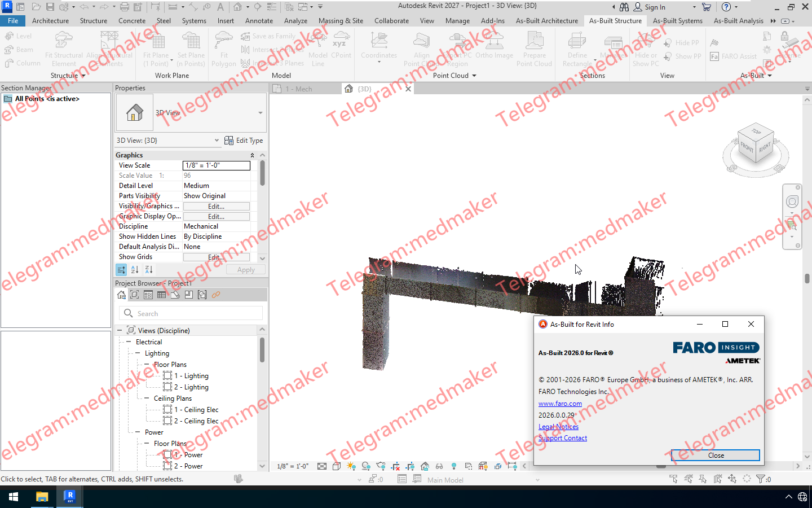Toggle the category sort icon in Properties
The width and height of the screenshot is (812, 508).
click(121, 270)
